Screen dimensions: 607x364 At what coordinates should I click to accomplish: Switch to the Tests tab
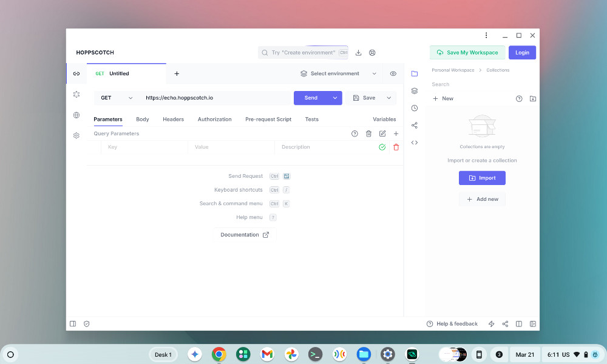click(311, 119)
